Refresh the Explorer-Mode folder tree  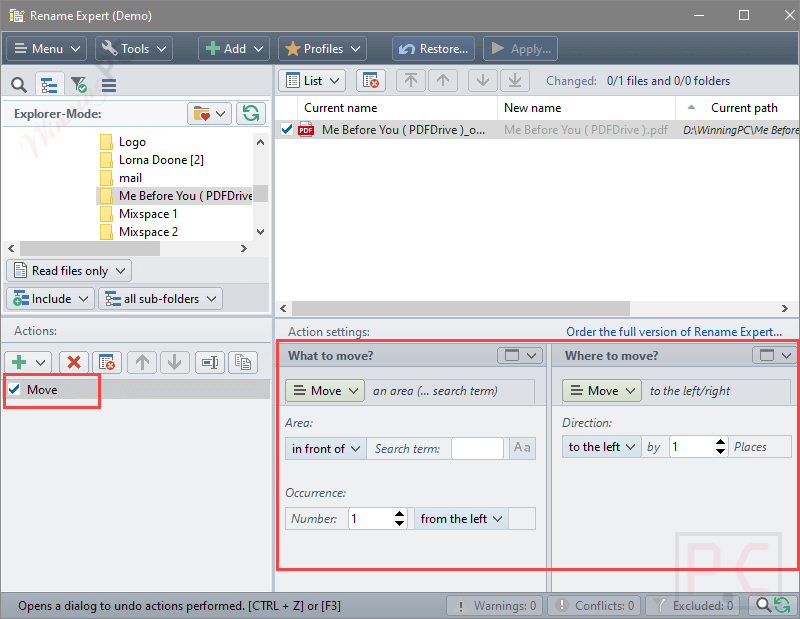pyautogui.click(x=251, y=114)
